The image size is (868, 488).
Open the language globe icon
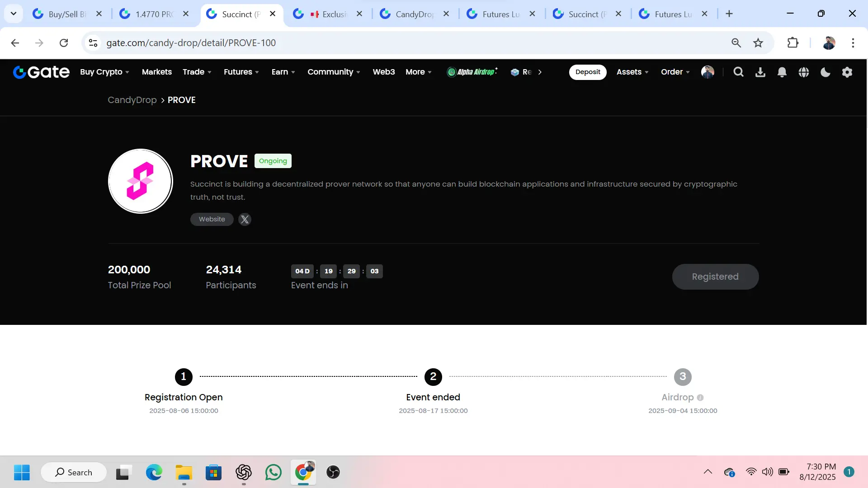804,72
